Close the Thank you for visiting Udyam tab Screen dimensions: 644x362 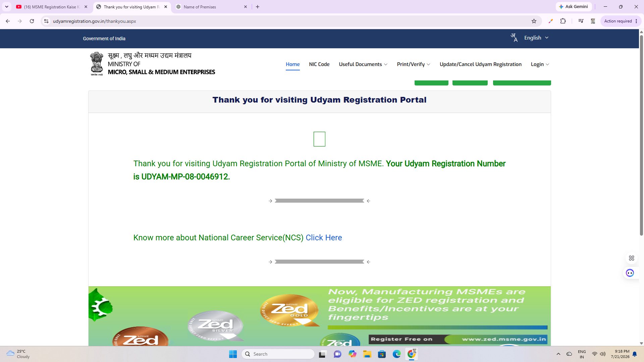tap(166, 7)
